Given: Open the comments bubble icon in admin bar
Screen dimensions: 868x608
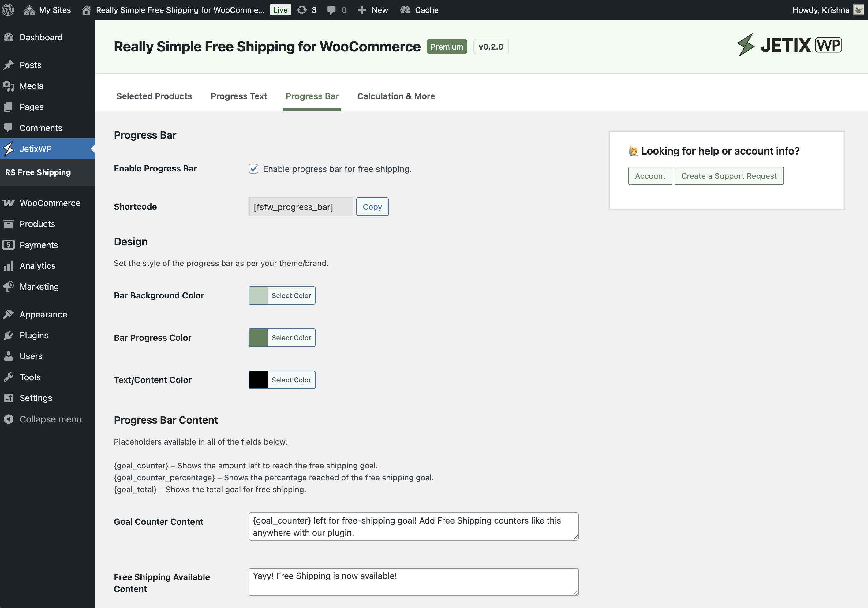Looking at the screenshot, I should tap(331, 10).
